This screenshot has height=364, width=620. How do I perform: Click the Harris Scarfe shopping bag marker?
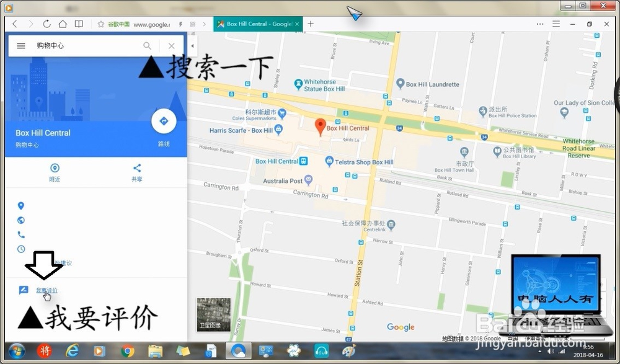278,130
